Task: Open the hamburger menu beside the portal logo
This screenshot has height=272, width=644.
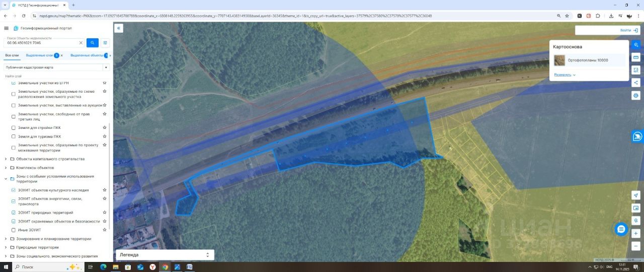Action: (6, 28)
